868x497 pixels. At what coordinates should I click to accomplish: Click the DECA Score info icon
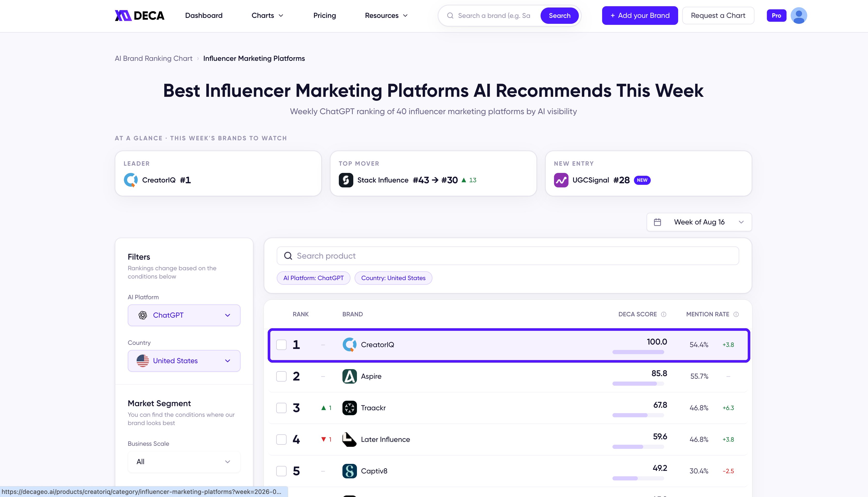coord(664,315)
